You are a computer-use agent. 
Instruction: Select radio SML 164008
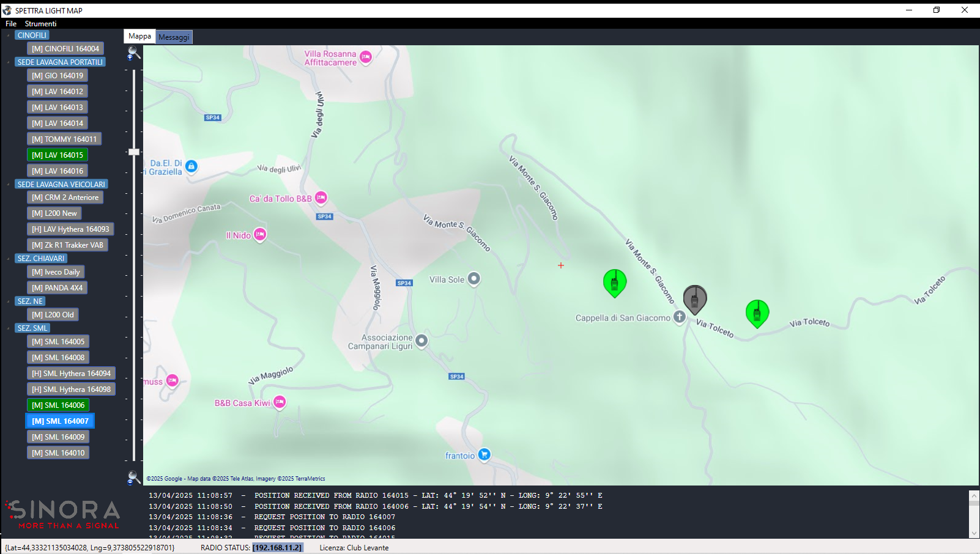point(58,358)
